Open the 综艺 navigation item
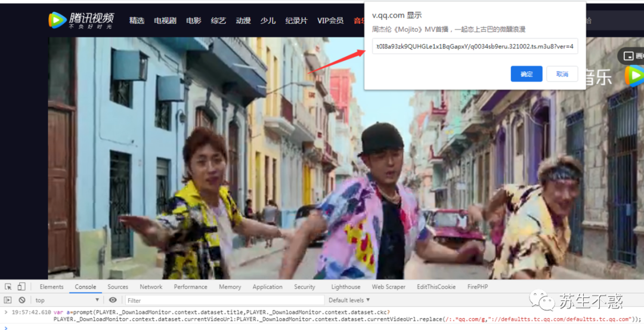644x330 pixels. [218, 20]
